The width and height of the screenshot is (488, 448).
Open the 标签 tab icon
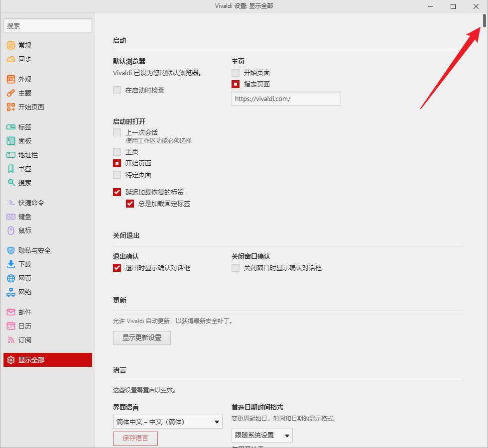tap(11, 127)
